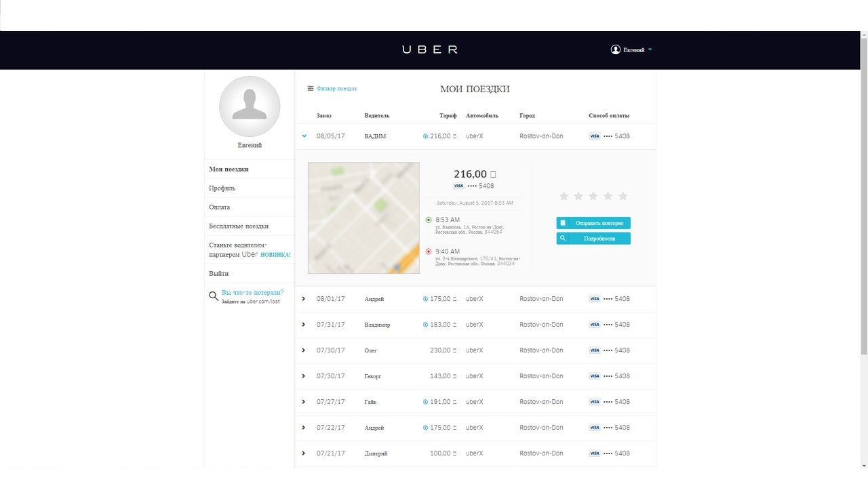The height and width of the screenshot is (488, 868).
Task: Expand the 07/27/17 Гайк trip
Action: point(304,402)
